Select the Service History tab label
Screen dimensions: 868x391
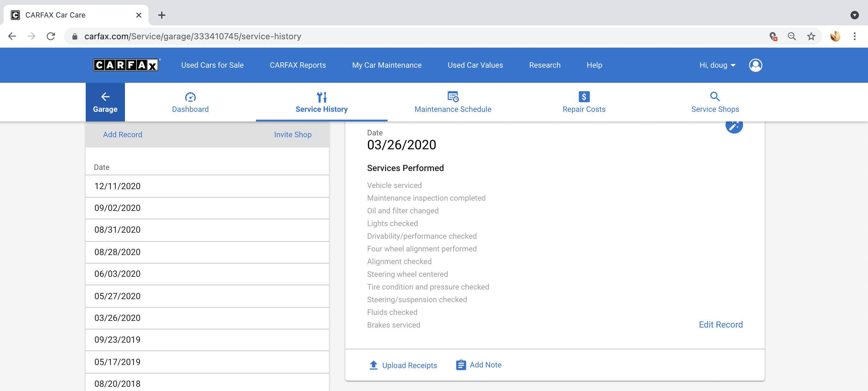point(321,109)
